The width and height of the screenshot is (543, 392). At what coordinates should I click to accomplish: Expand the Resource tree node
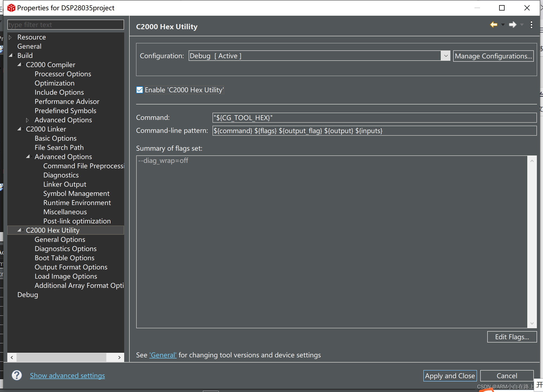click(10, 37)
